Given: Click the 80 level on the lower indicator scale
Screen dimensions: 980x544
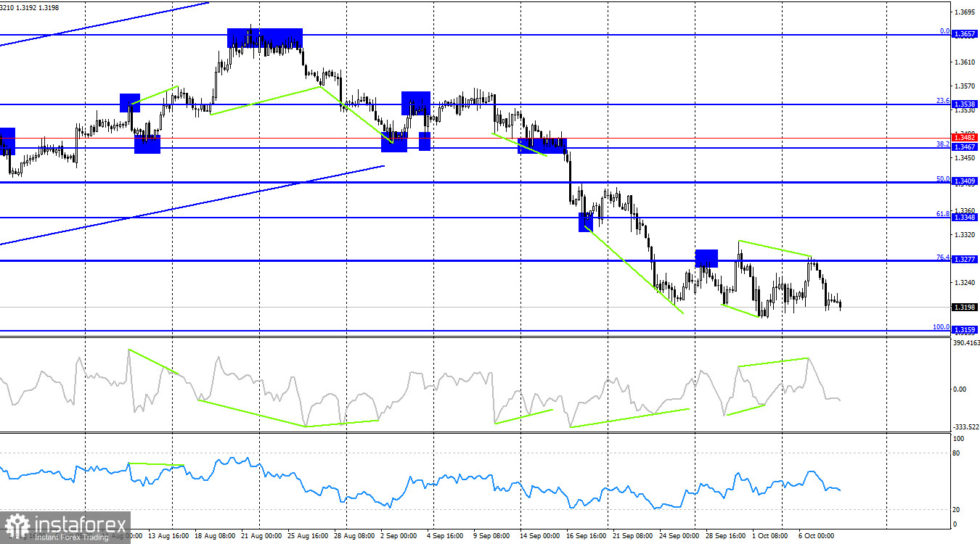Looking at the screenshot, I should click(x=957, y=453).
